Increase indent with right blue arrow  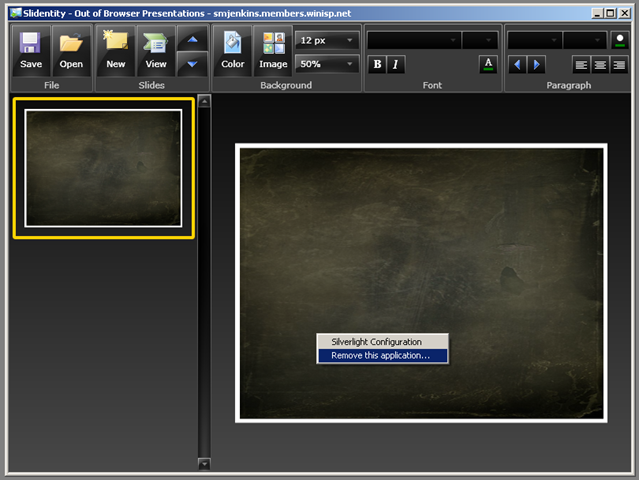tap(536, 64)
